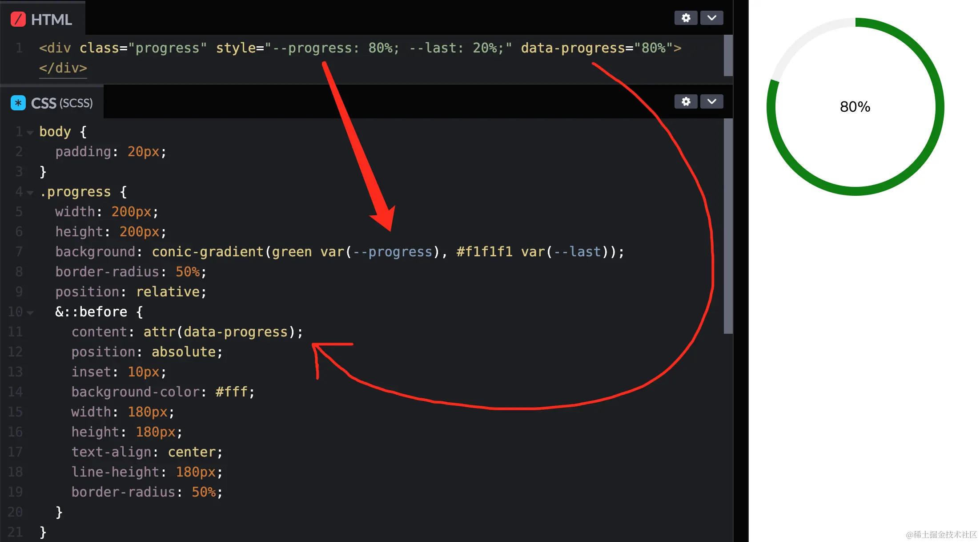Expand the HTML panel chevron dropdown
980x542 pixels.
(x=711, y=18)
